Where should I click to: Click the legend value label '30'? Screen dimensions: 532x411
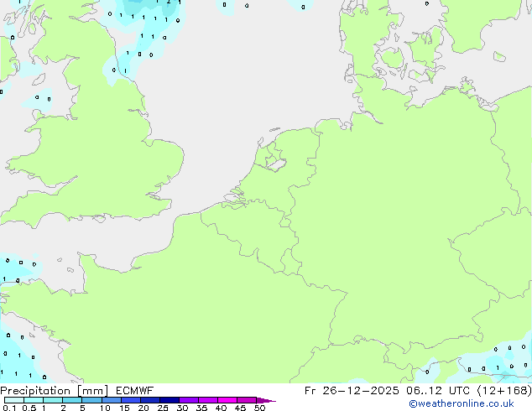point(182,408)
